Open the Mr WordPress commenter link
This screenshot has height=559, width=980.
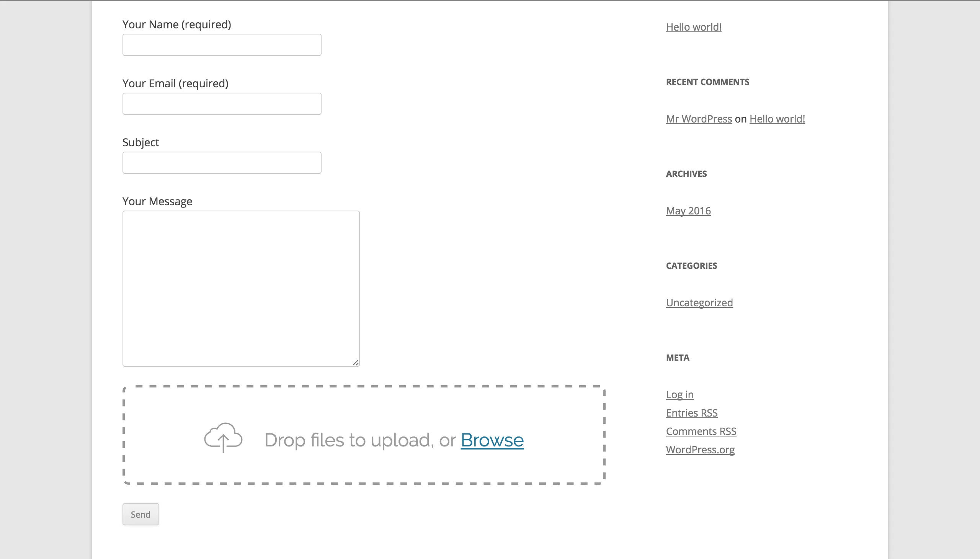(698, 119)
